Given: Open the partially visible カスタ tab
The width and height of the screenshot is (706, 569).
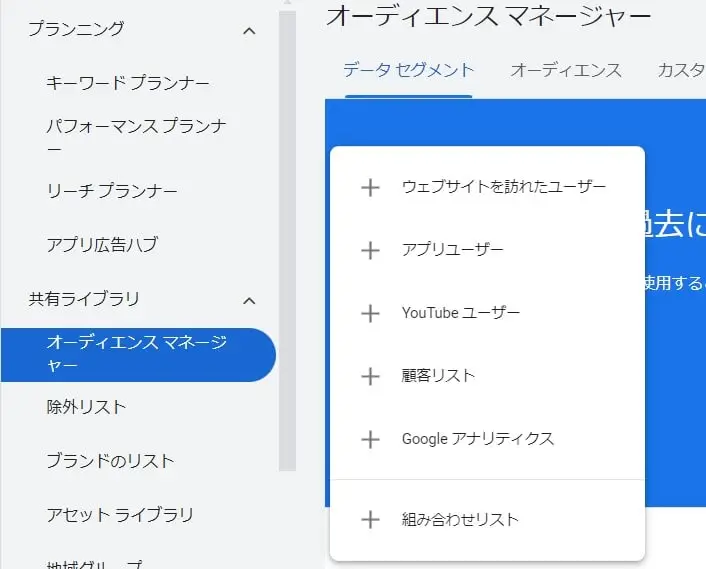Looking at the screenshot, I should click(681, 71).
